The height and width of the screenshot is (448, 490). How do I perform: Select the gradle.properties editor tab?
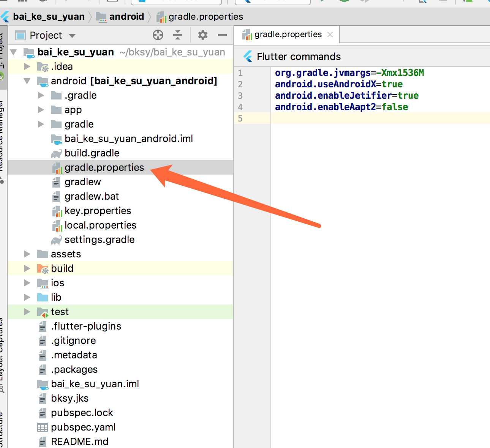click(x=287, y=35)
